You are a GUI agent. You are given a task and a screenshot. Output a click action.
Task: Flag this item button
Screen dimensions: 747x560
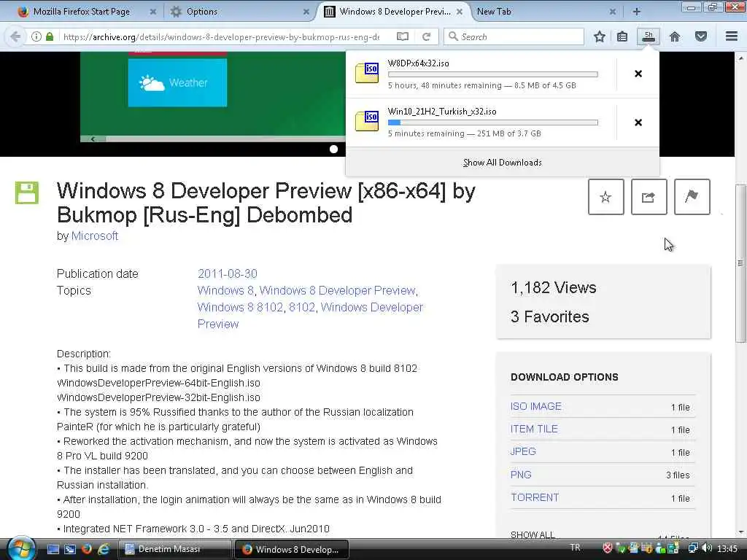(692, 197)
